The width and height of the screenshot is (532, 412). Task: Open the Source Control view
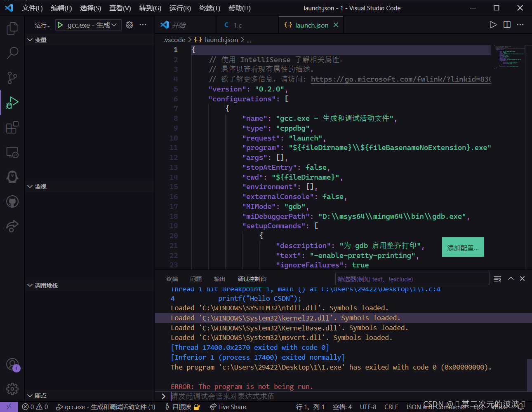click(12, 77)
